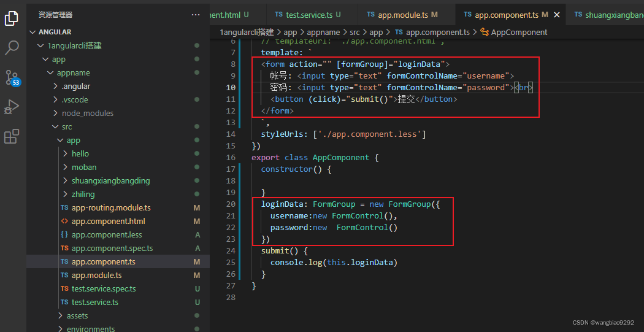Select app.component.ts in file tree
Viewport: 644px width, 332px height.
click(103, 262)
